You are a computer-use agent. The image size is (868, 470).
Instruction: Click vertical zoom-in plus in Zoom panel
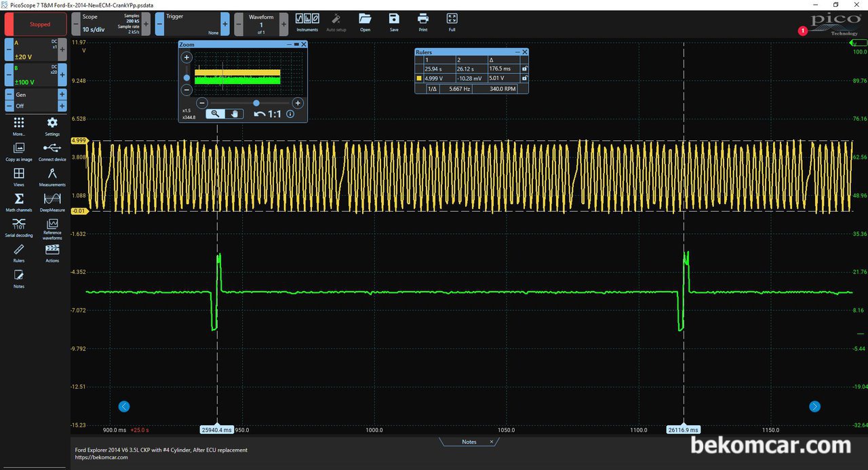tap(186, 58)
